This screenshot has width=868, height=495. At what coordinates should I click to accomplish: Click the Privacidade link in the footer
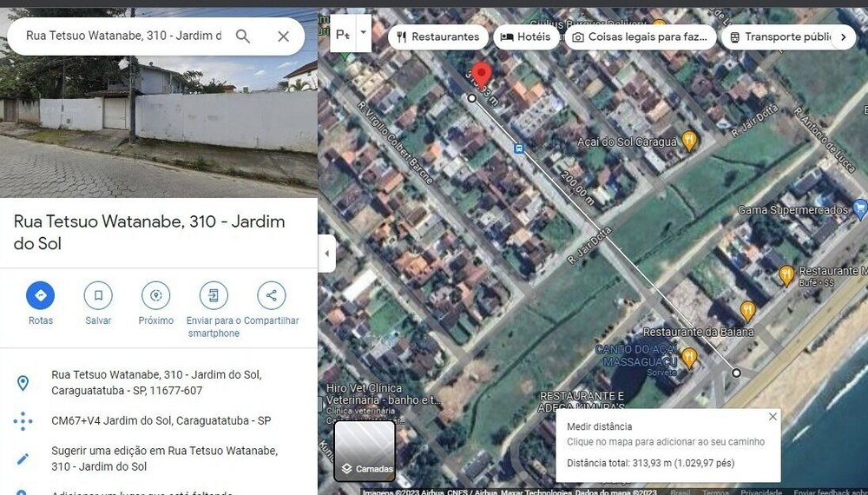(x=761, y=492)
